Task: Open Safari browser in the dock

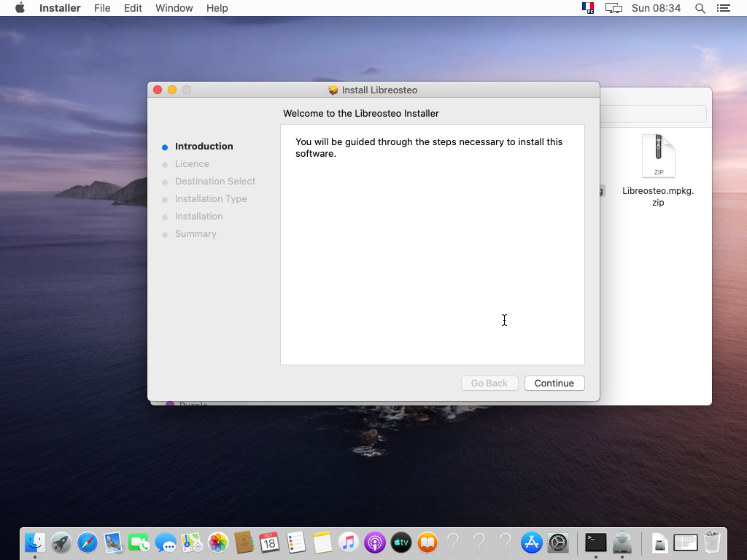Action: (x=88, y=542)
